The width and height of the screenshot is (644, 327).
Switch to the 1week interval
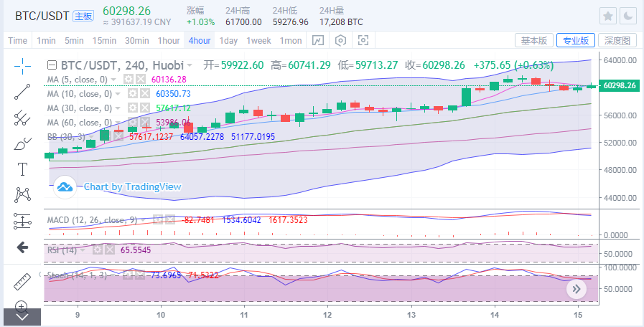point(258,41)
